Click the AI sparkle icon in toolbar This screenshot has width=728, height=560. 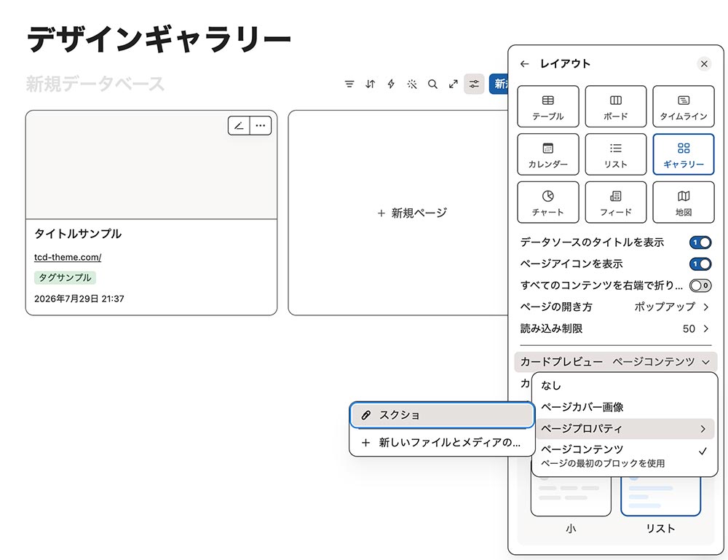412,84
